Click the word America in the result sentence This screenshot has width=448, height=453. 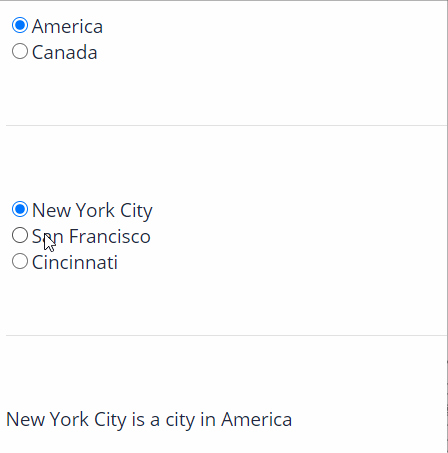[x=257, y=419]
